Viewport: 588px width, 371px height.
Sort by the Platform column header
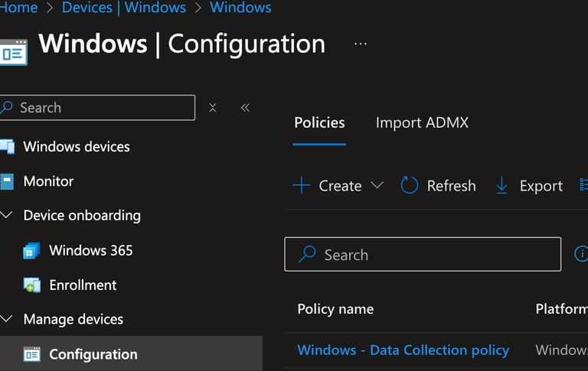(x=561, y=310)
